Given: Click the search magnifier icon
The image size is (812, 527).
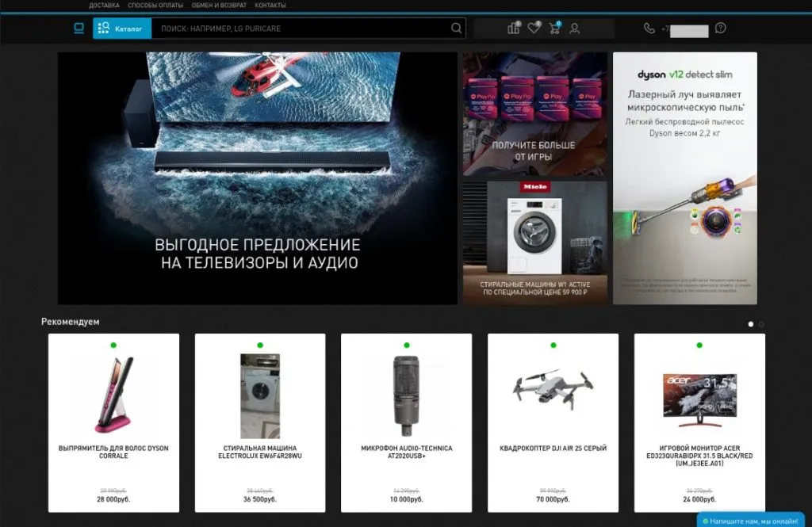Looking at the screenshot, I should pos(457,28).
